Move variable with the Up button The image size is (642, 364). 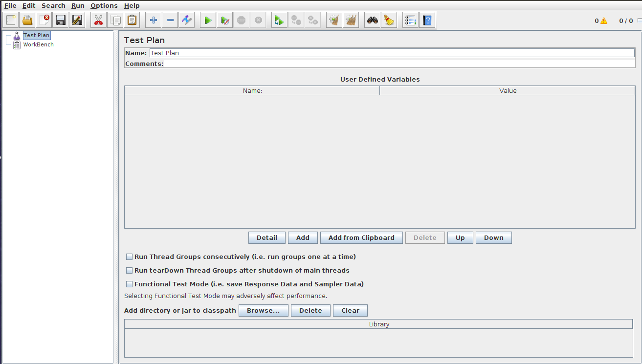click(460, 237)
